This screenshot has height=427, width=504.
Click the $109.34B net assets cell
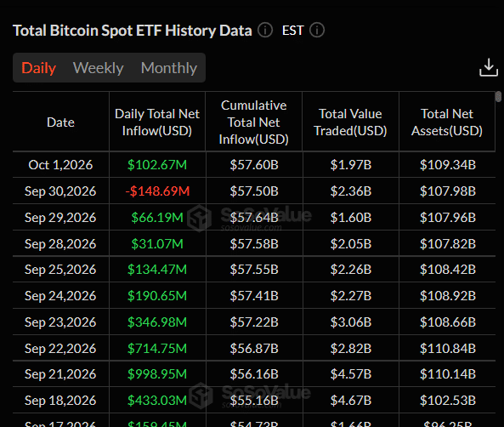(x=448, y=165)
